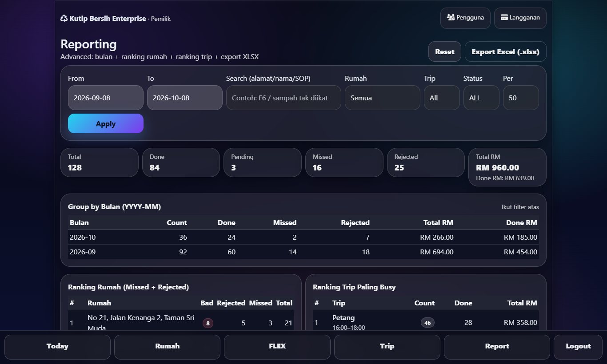Expand the Rumah dropdown showing Semua
This screenshot has height=364, width=607.
click(x=383, y=98)
